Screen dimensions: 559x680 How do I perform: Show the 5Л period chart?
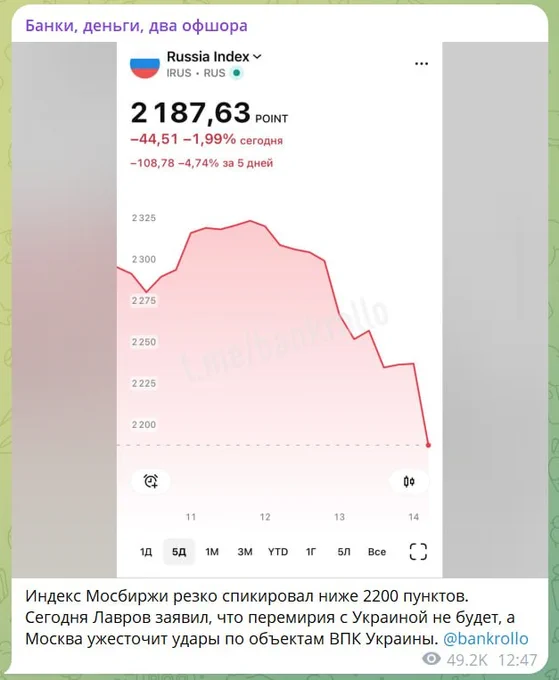344,552
